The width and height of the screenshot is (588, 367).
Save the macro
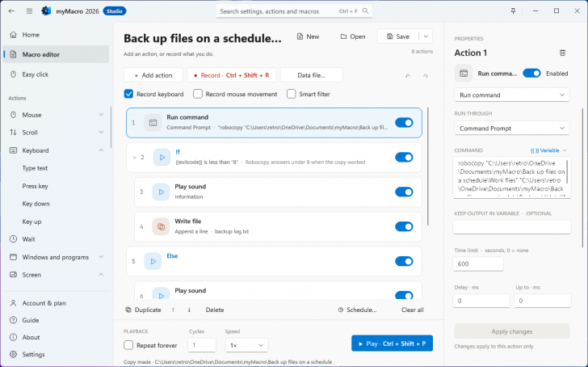(x=398, y=36)
